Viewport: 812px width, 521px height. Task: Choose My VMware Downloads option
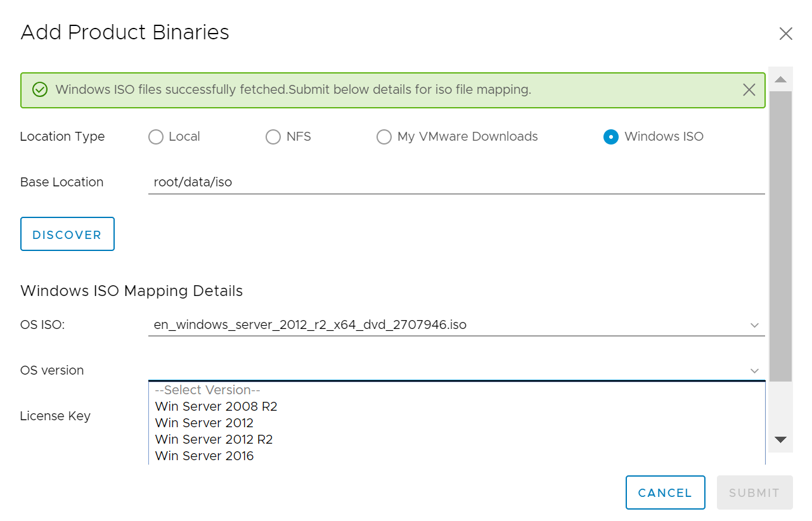383,137
